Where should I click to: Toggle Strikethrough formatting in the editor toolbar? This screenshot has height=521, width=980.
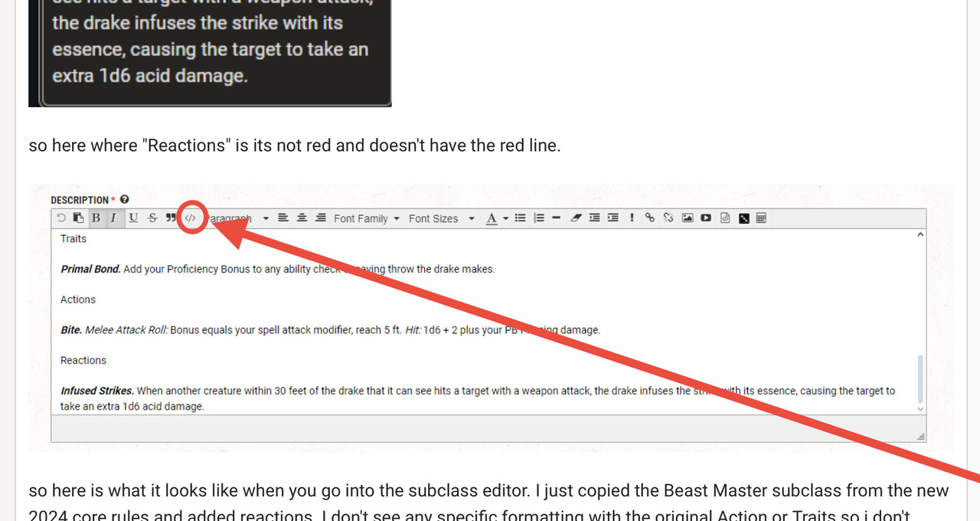pos(152,218)
